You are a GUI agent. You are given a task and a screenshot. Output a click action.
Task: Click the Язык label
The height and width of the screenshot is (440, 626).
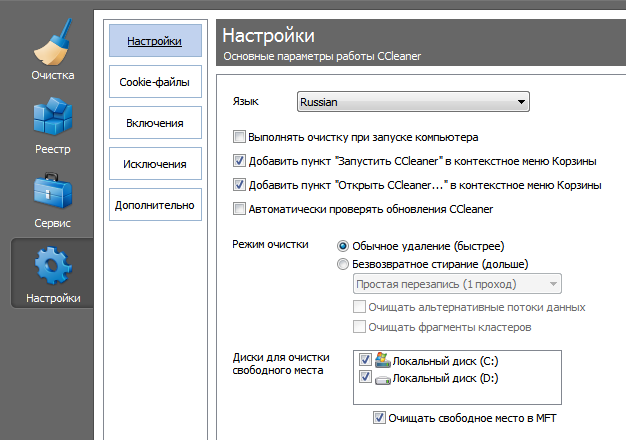(246, 101)
